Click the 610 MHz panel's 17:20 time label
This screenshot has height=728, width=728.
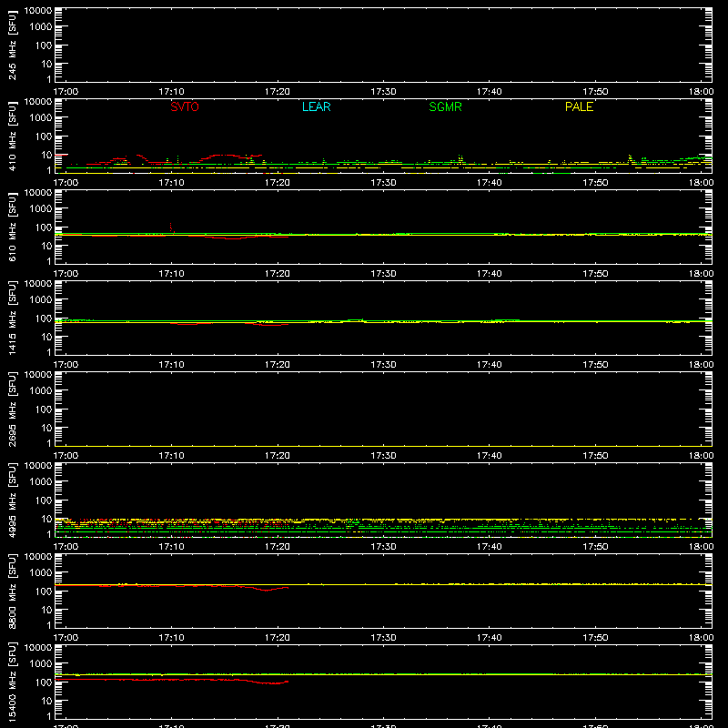pyautogui.click(x=278, y=274)
